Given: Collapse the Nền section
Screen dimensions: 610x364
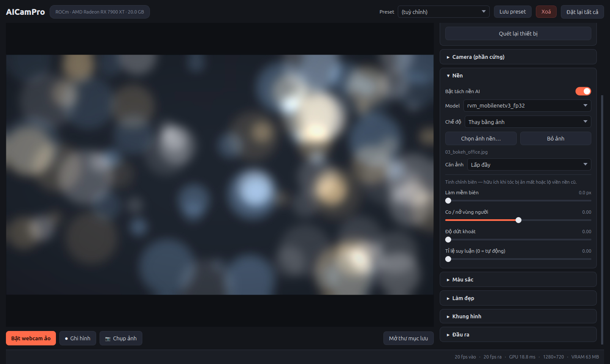Looking at the screenshot, I should coord(518,76).
